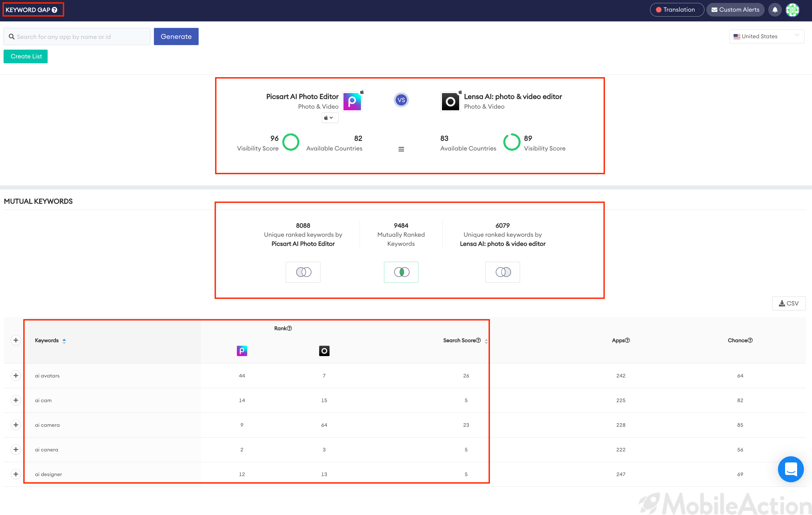Click the hamburger menu icon between scores
Viewport: 812px width, 515px height.
(x=401, y=149)
